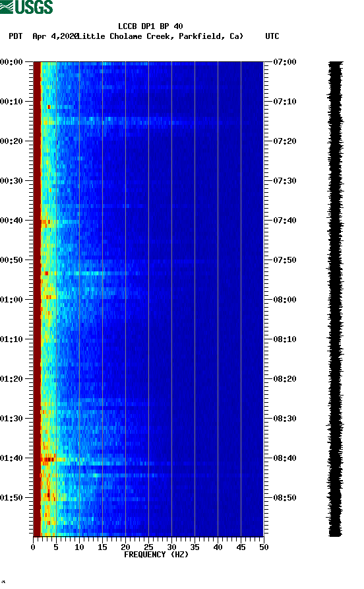364x589 pixels.
Task: Click the USGS logo
Action: pyautogui.click(x=26, y=7)
